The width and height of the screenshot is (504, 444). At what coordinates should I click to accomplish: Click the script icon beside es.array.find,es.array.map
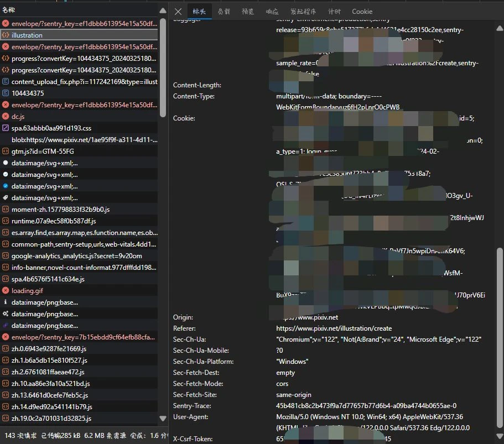(6, 232)
